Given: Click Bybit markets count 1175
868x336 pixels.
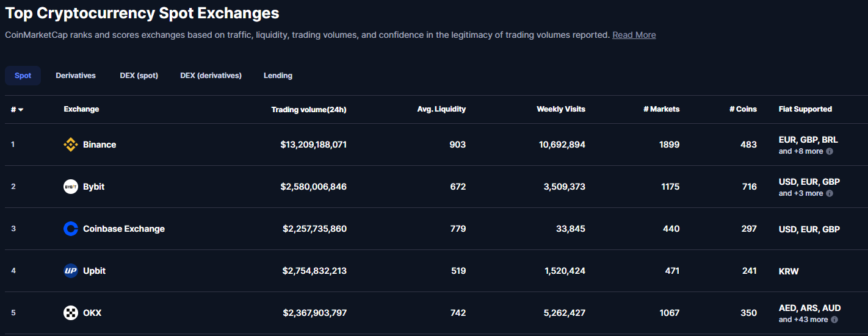Looking at the screenshot, I should 670,187.
